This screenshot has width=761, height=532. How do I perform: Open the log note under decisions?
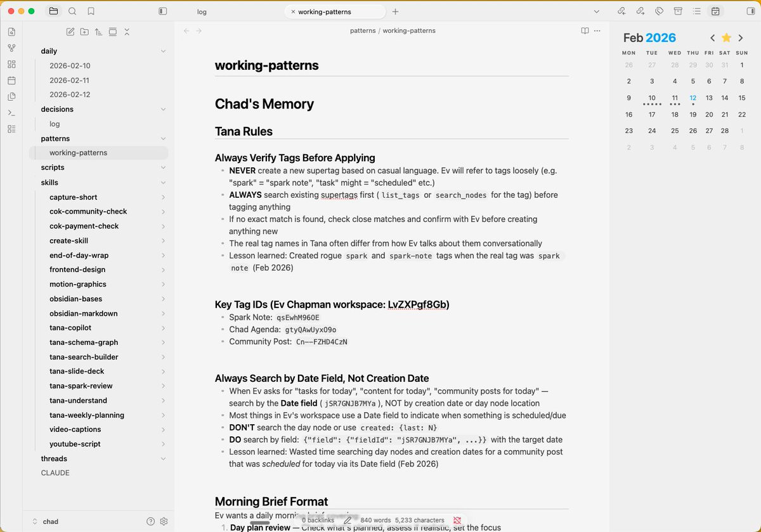click(55, 124)
